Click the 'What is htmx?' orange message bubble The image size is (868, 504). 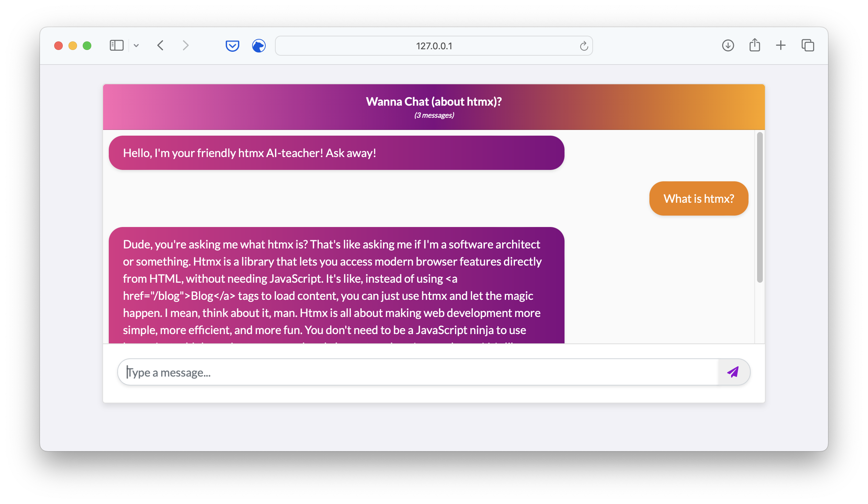click(698, 198)
